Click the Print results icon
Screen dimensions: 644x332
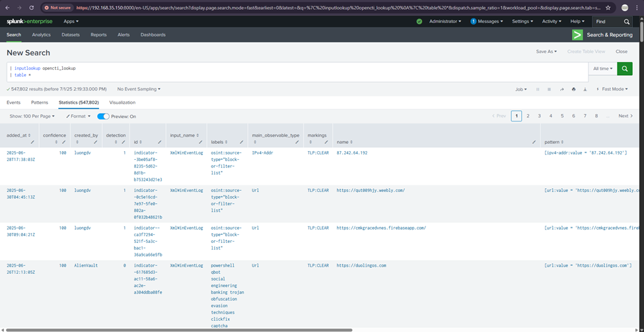pos(573,89)
